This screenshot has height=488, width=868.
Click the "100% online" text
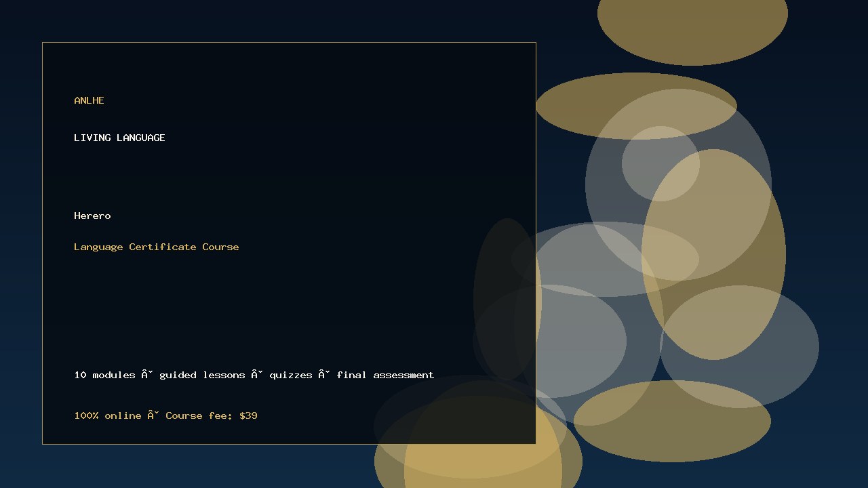(x=108, y=415)
